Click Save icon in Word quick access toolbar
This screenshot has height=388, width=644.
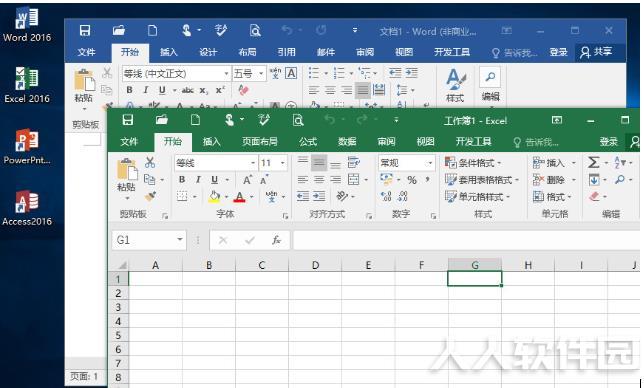coord(85,30)
